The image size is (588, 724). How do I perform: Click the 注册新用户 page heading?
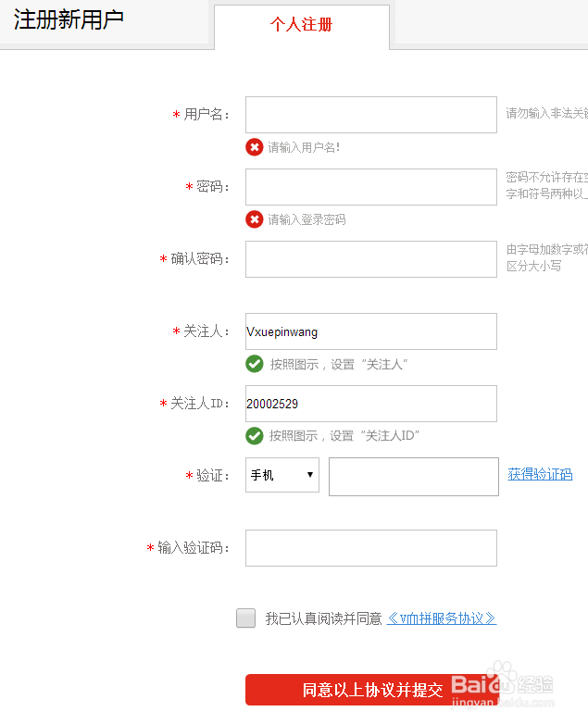(69, 20)
